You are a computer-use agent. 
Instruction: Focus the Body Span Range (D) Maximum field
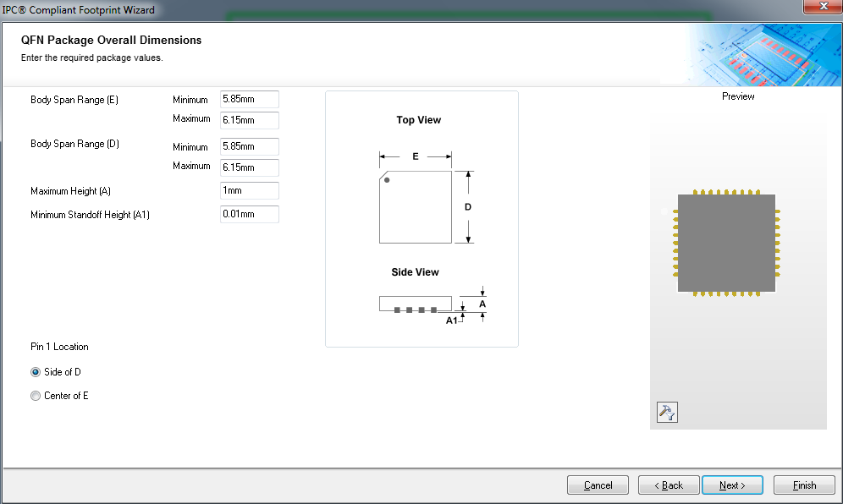[x=249, y=167]
